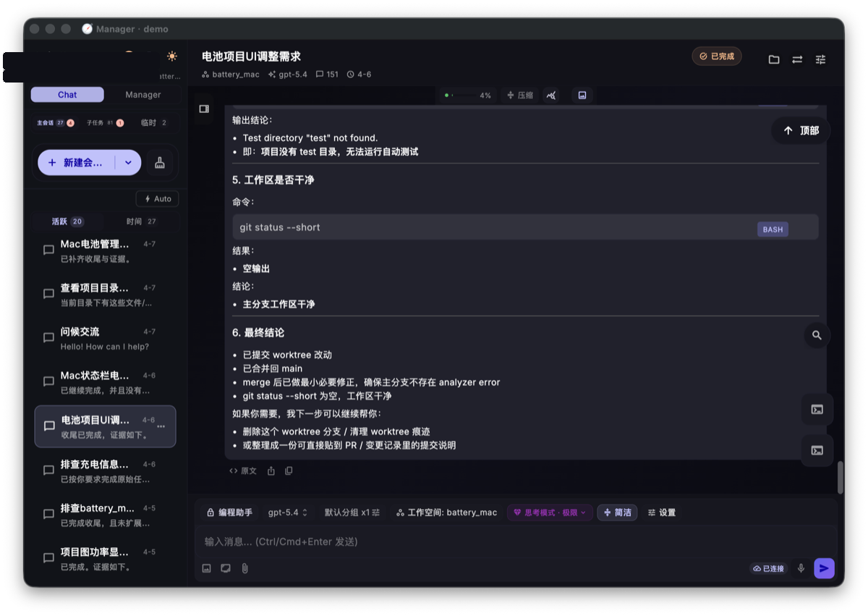The height and width of the screenshot is (616, 868).
Task: Click the upper terminal icon button
Action: [817, 410]
